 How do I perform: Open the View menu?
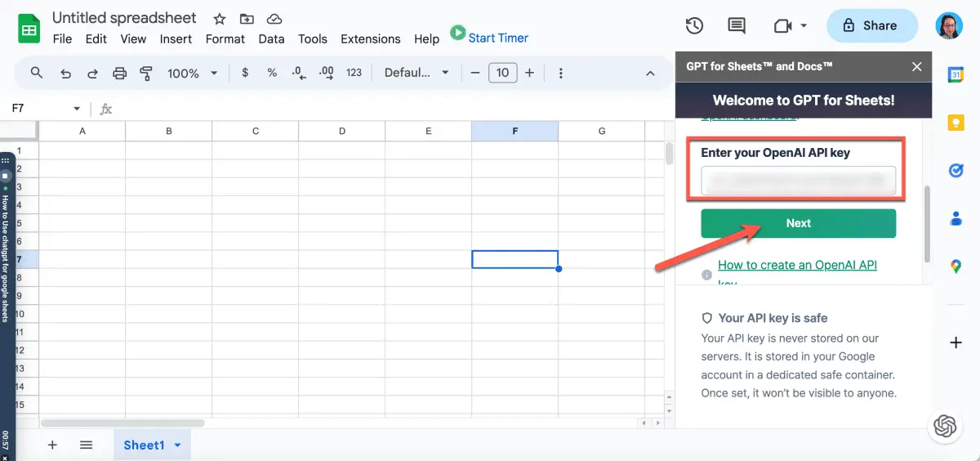pos(133,38)
